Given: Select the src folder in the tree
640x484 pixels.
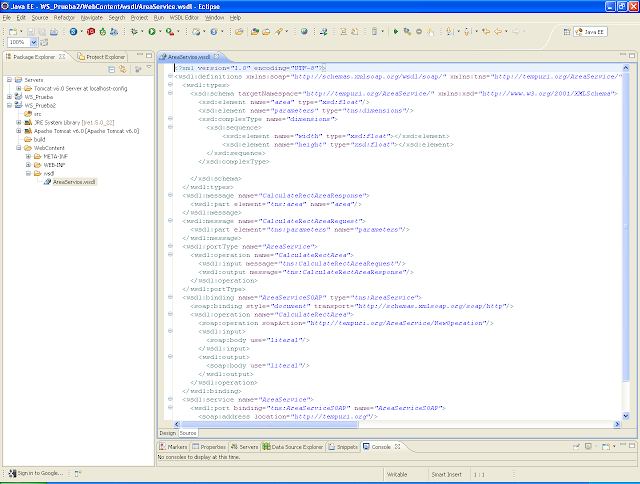Looking at the screenshot, I should [38, 114].
